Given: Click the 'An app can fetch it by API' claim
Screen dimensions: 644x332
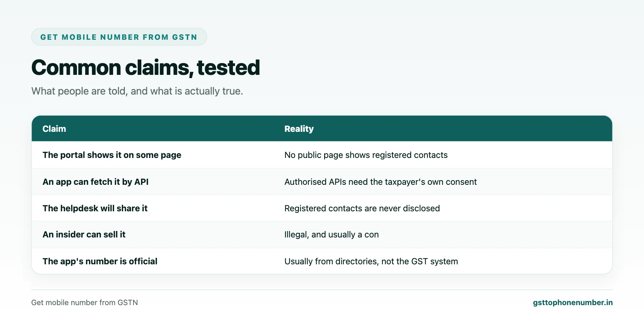Looking at the screenshot, I should 96,182.
